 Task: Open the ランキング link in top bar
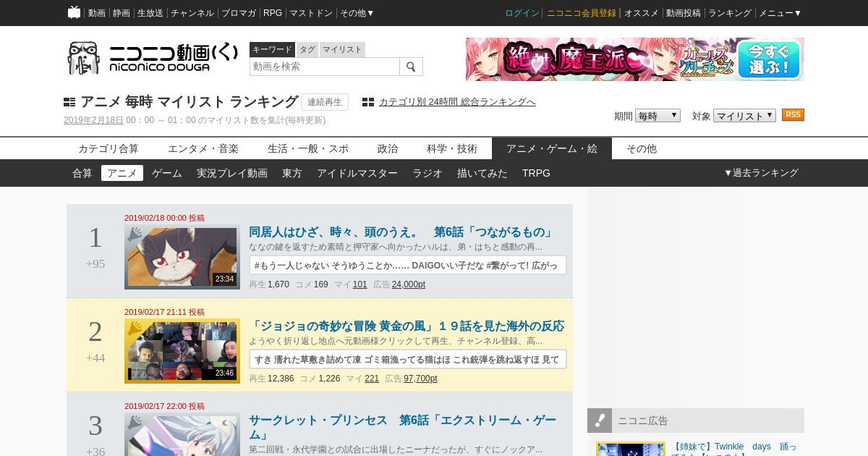(x=730, y=13)
